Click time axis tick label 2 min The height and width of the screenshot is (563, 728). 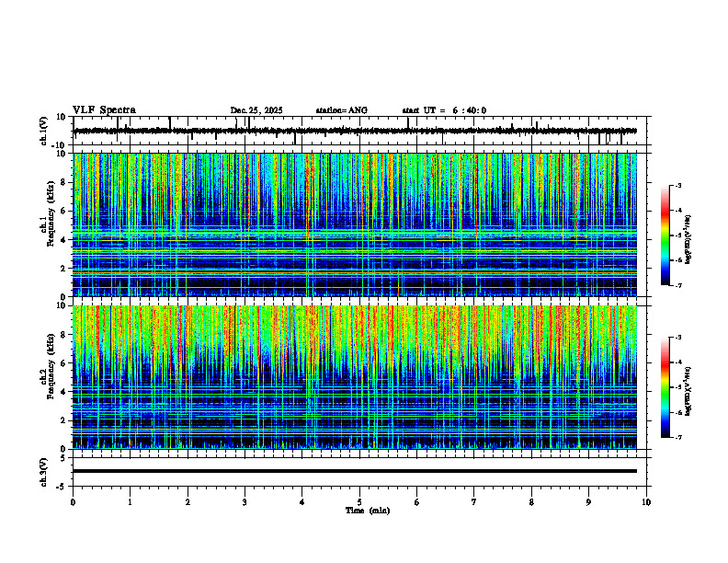click(188, 502)
